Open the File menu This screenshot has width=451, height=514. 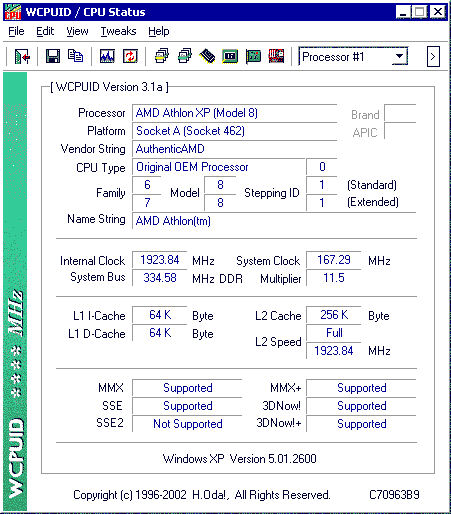coord(16,31)
